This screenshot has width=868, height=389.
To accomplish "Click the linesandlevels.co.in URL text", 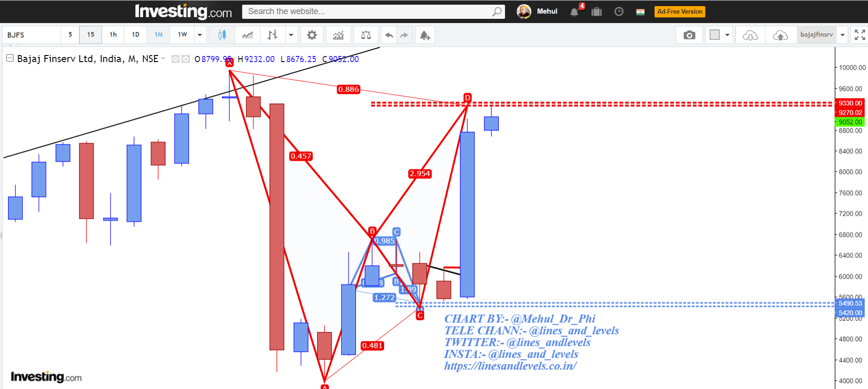I will 511,366.
